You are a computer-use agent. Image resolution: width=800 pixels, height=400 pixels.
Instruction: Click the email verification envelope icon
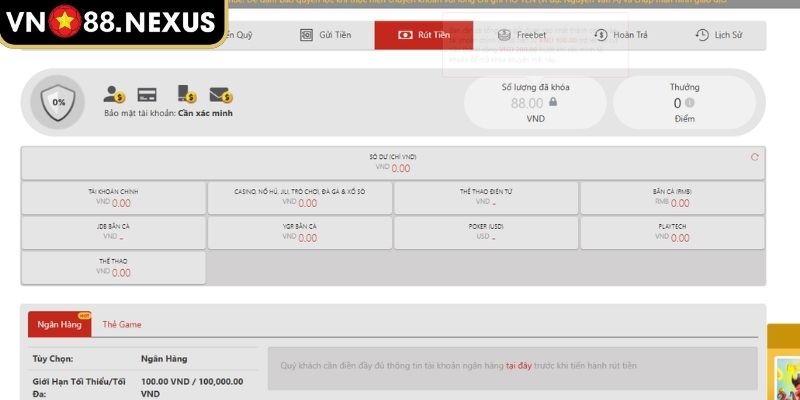[x=221, y=95]
